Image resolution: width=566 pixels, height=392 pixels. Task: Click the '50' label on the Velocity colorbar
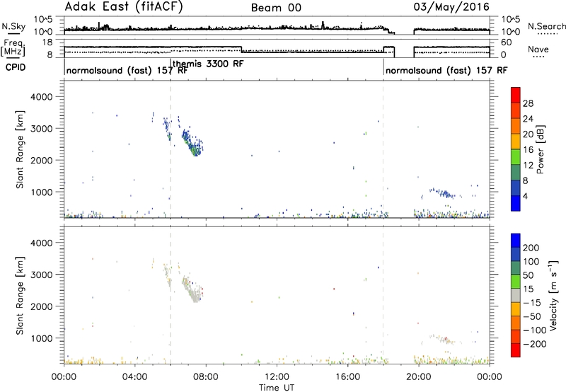tap(528, 275)
